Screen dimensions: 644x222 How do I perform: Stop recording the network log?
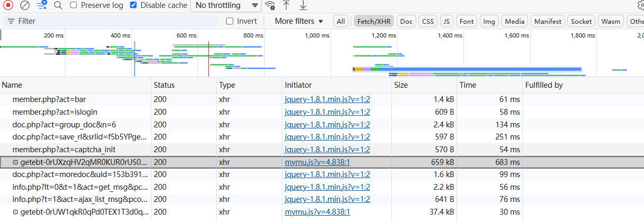coord(8,5)
